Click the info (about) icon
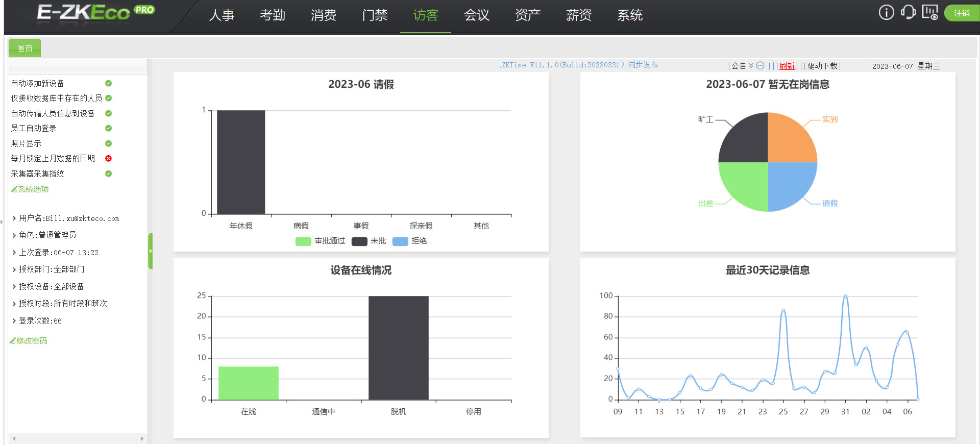Viewport: 980px width, 445px height. pos(886,12)
